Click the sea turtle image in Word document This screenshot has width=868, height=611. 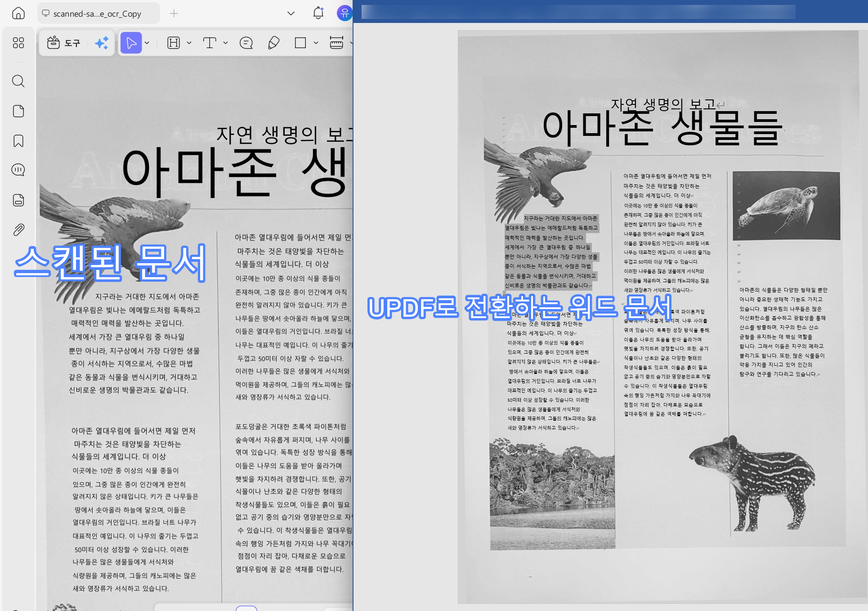(787, 206)
